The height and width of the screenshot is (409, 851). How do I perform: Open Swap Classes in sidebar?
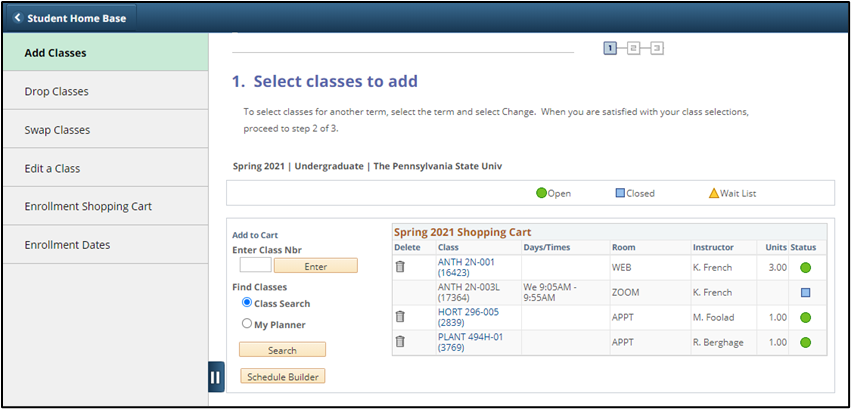click(105, 130)
